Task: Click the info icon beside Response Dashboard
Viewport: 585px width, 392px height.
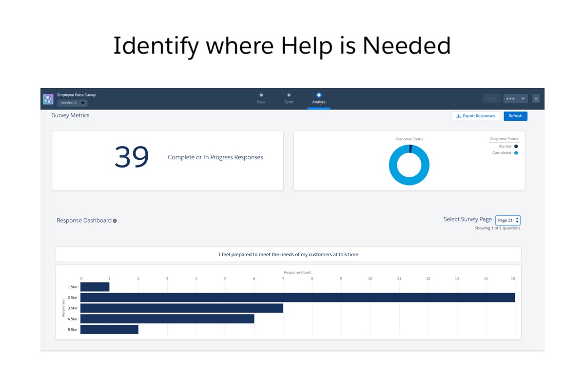Action: point(115,221)
